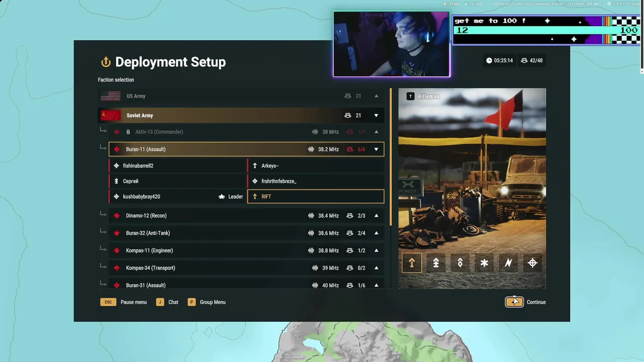Viewport: 644px width, 362px height.
Task: Select the Dinamo-12 (Recon) group name
Action: coord(146,216)
